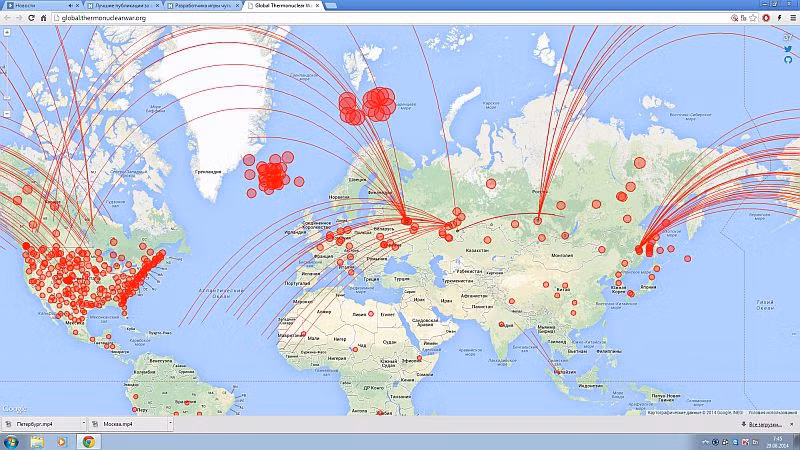Go back with the browser back arrow
Viewport: 800px width, 450px height.
tap(6, 18)
